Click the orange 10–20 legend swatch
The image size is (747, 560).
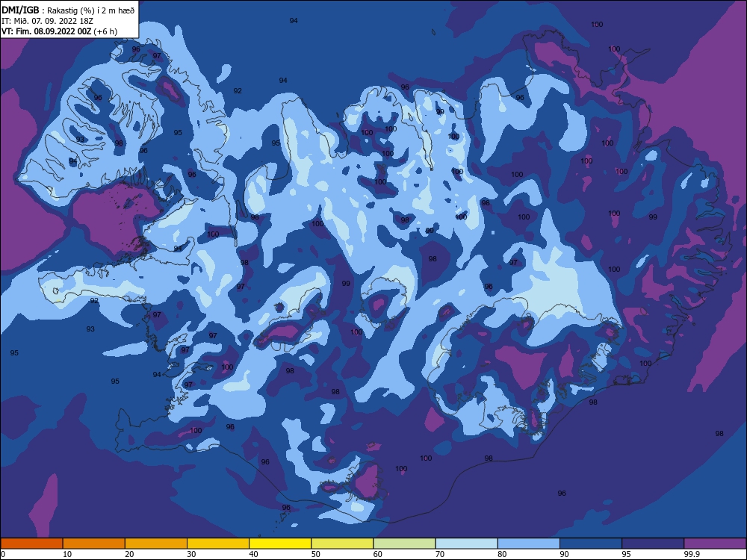[x=94, y=544]
